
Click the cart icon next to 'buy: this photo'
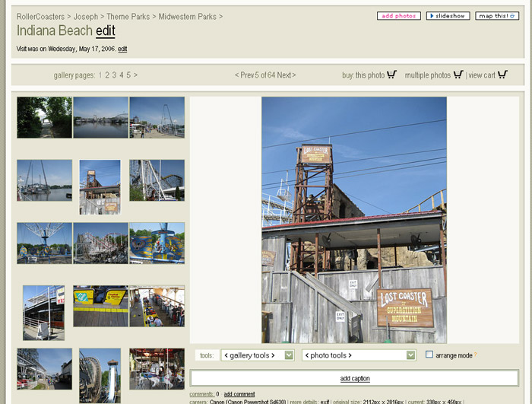pyautogui.click(x=392, y=75)
